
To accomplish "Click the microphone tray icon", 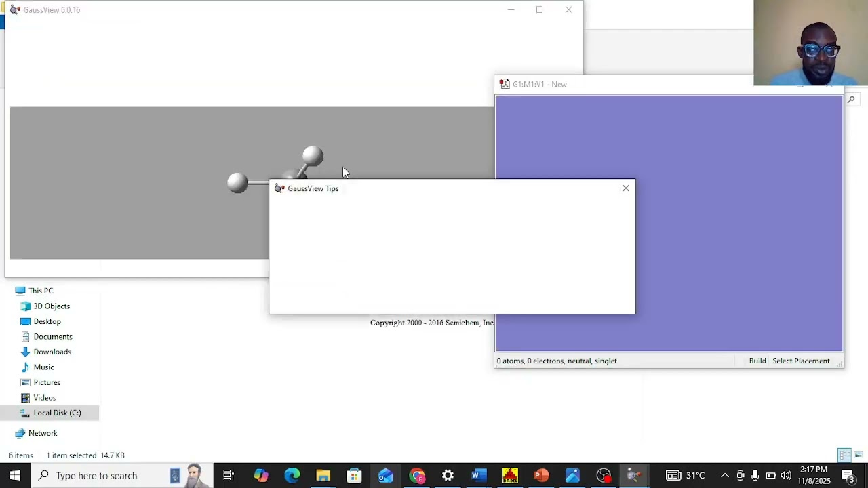I will [755, 475].
